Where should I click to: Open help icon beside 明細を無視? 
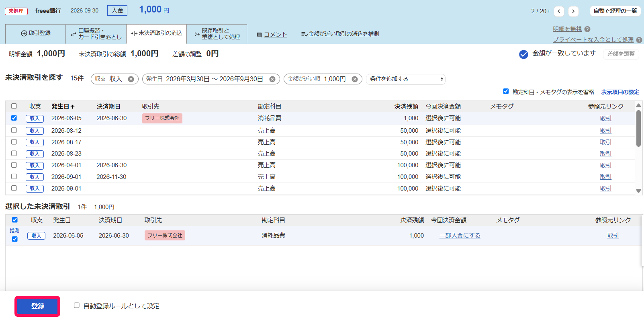(x=587, y=29)
